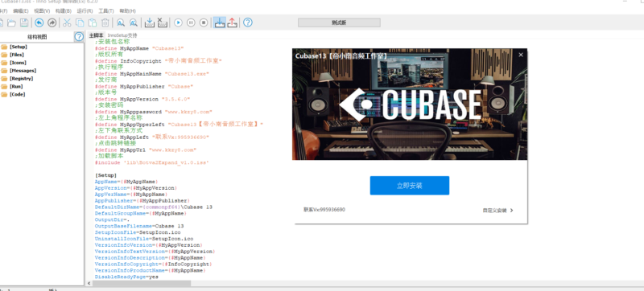Click the #define MyAppVersion "3.5.6.0" line
644x291 pixels.
click(x=142, y=99)
